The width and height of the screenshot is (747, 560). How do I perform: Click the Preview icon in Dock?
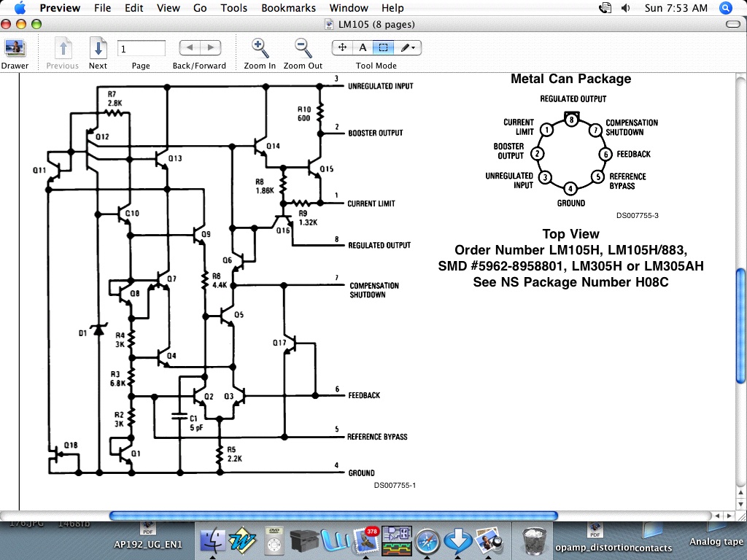[489, 541]
